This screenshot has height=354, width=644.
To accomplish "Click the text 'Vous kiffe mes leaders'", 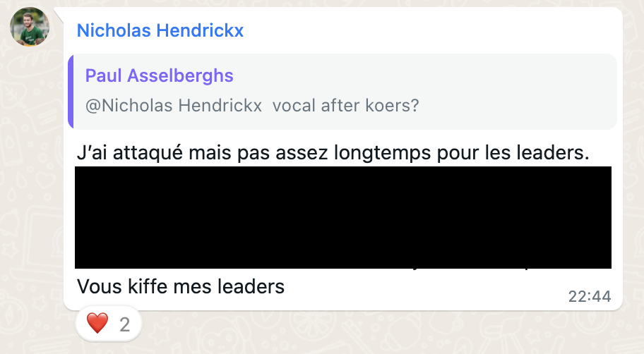I will 181,287.
